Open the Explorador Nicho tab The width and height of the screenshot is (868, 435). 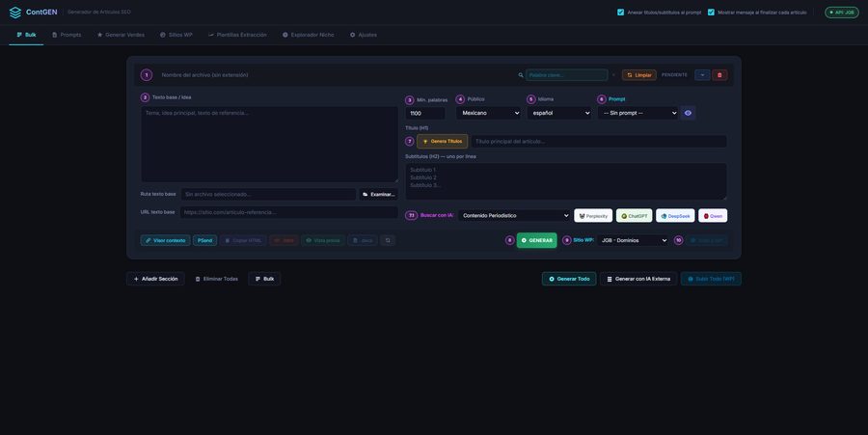click(309, 35)
